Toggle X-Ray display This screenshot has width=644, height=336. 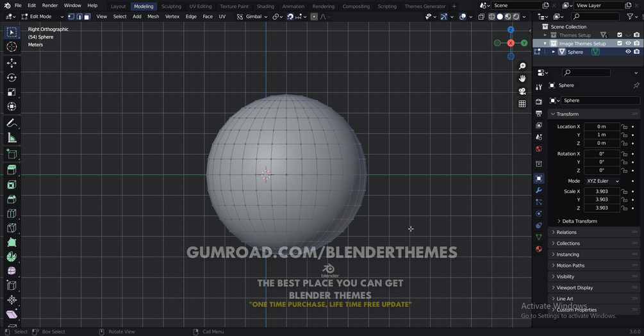pyautogui.click(x=481, y=17)
